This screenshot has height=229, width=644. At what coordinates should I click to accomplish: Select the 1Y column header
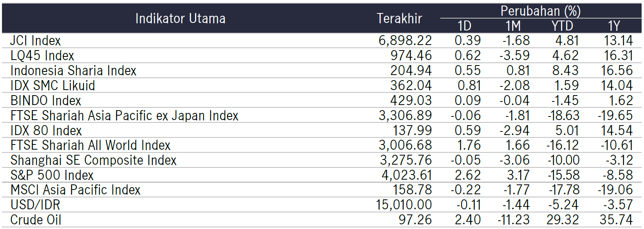coord(614,26)
